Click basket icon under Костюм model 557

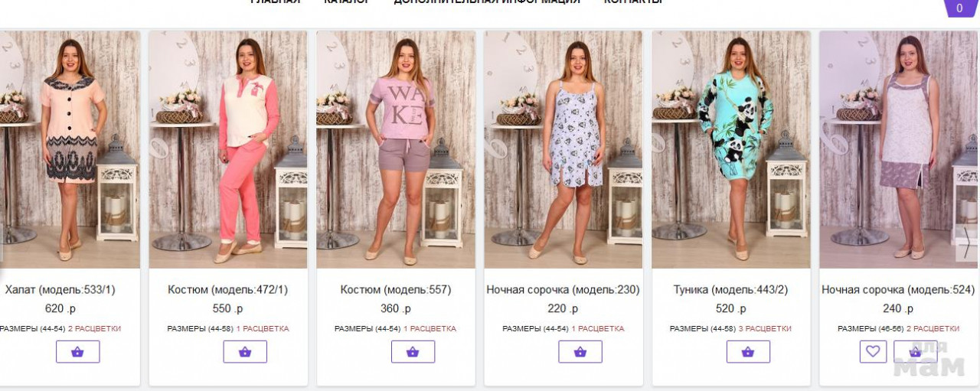coord(413,352)
